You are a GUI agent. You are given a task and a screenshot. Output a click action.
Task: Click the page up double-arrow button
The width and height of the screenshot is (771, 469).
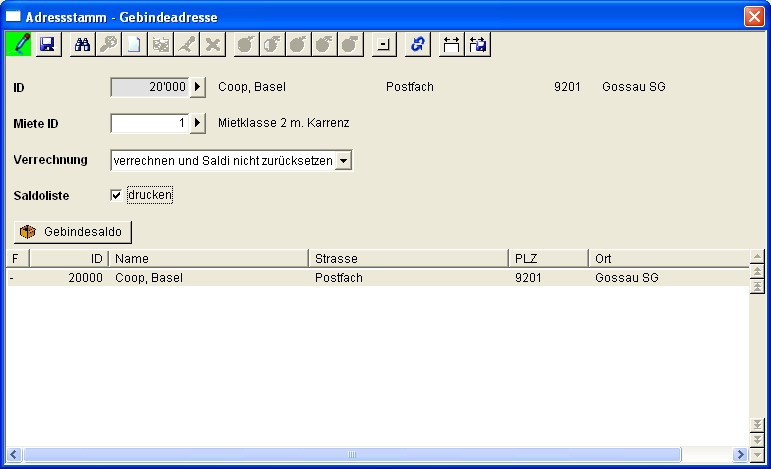757,271
